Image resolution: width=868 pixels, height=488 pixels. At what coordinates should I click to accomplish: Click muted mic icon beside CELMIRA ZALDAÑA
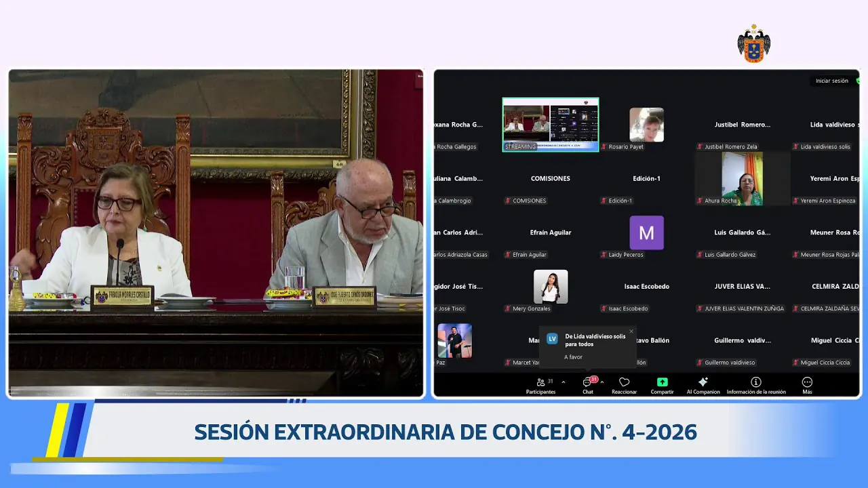point(796,308)
